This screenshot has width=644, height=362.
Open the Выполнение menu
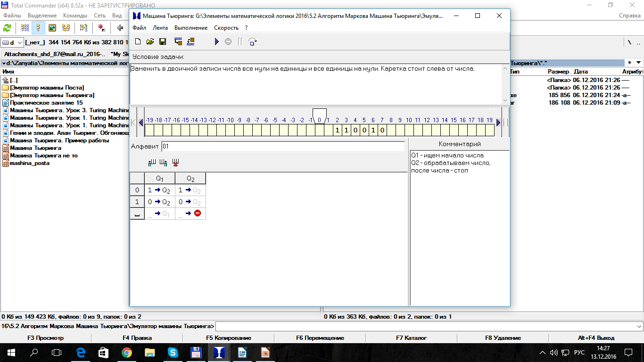(191, 28)
